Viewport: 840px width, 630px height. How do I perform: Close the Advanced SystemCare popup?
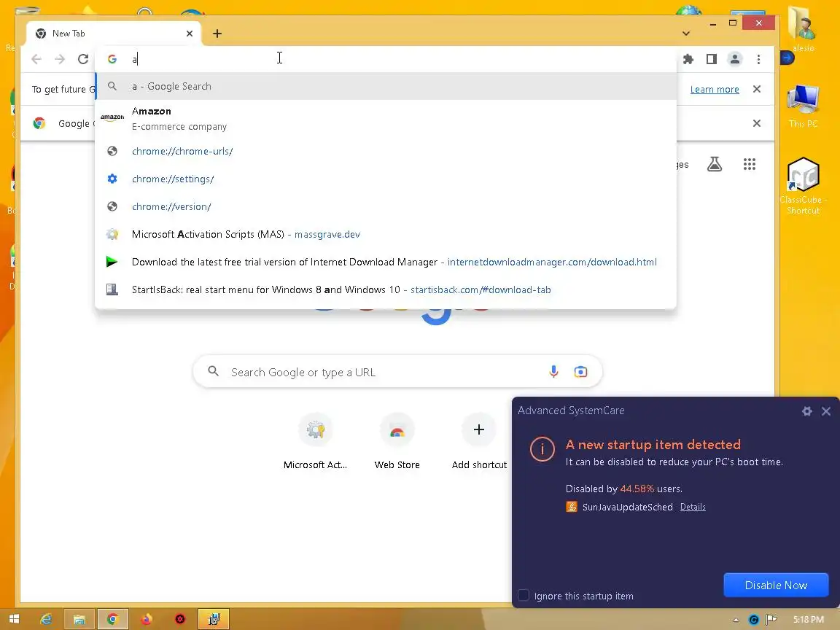(826, 411)
